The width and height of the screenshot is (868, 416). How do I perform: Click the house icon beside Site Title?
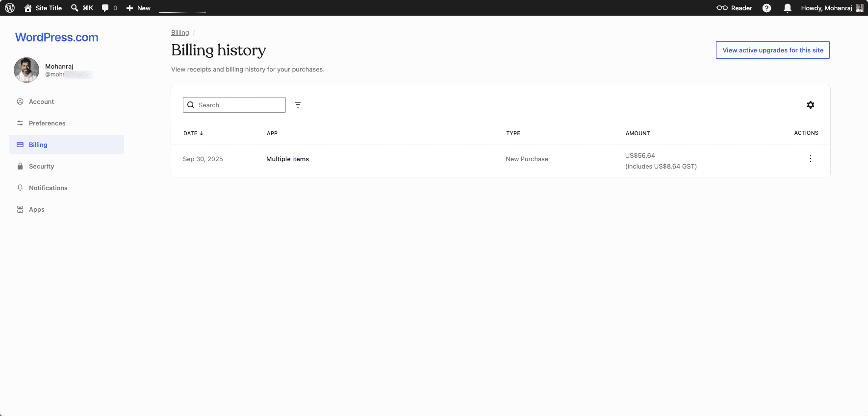pyautogui.click(x=28, y=8)
